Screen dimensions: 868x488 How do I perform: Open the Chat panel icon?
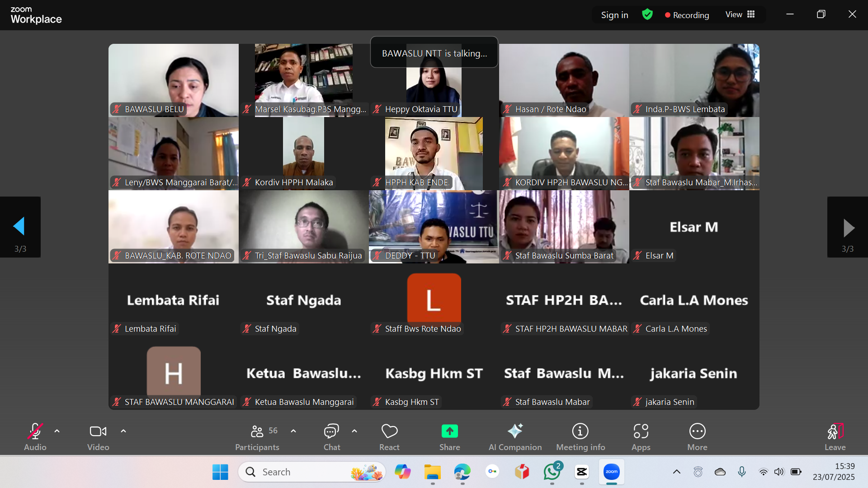click(331, 432)
